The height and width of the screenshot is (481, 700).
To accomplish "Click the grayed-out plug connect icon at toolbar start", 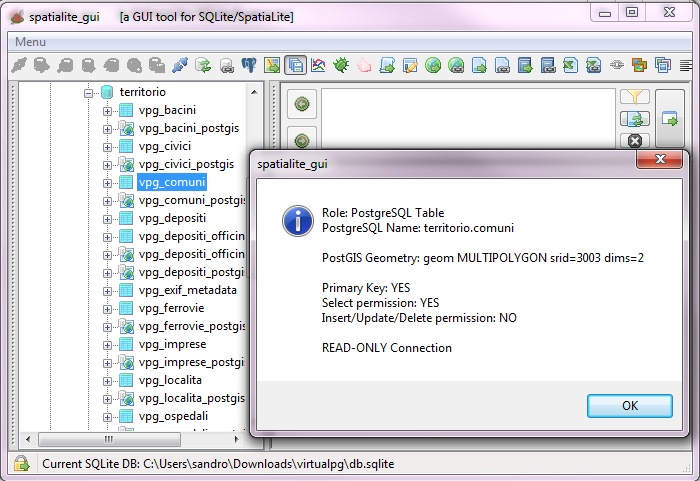I will pos(19,66).
